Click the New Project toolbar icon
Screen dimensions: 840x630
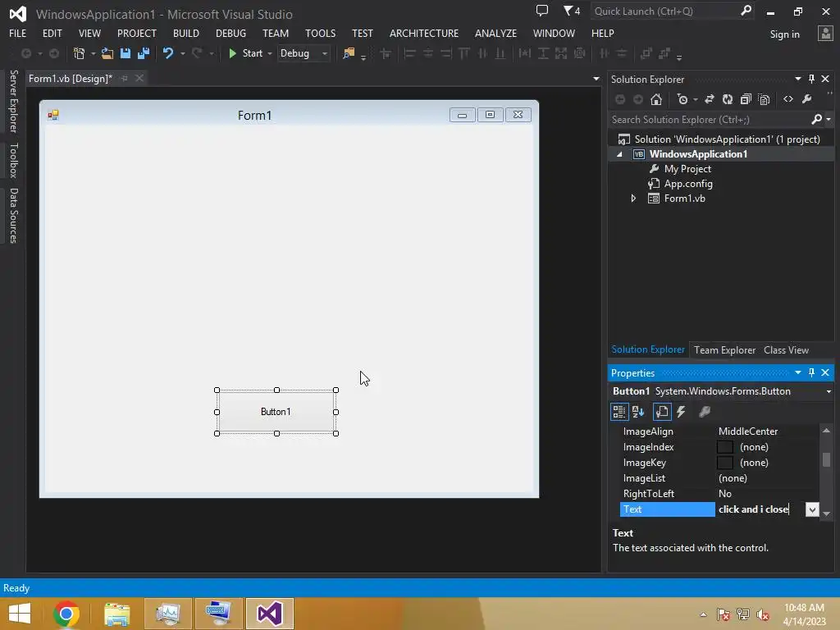pyautogui.click(x=80, y=53)
